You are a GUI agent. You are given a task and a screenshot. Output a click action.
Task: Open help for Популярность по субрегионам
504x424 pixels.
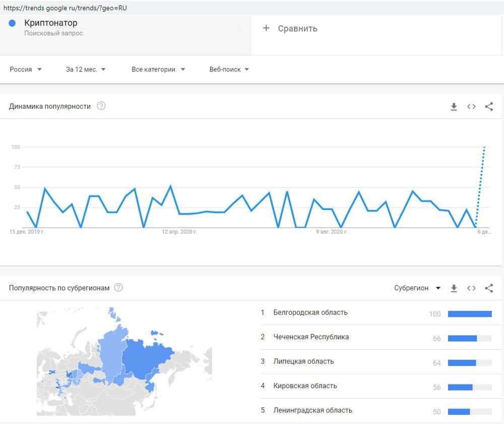[x=118, y=288]
